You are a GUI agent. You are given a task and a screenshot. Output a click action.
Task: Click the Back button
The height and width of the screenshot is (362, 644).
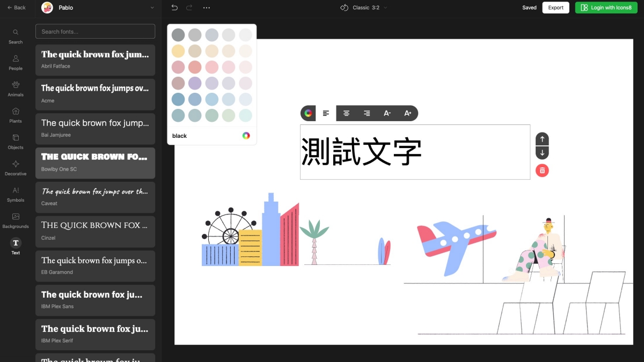(x=17, y=8)
